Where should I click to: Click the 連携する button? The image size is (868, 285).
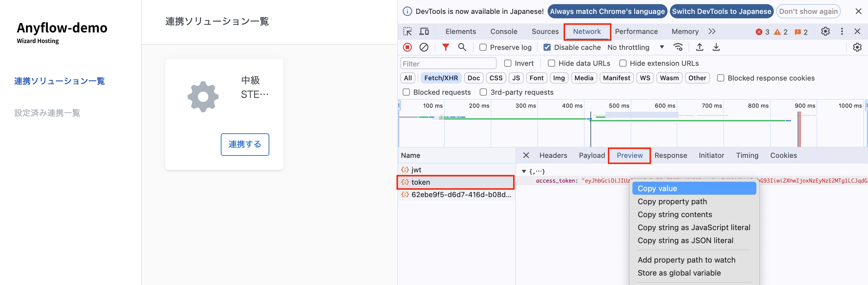pyautogui.click(x=245, y=144)
